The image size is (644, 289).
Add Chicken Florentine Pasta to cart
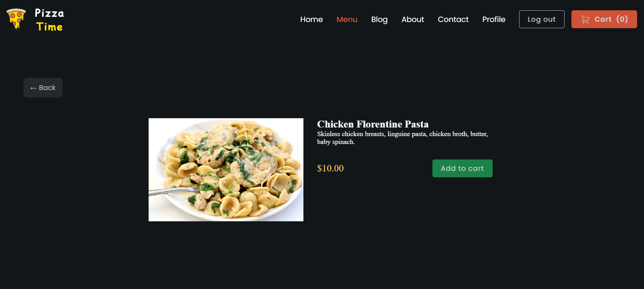point(462,168)
